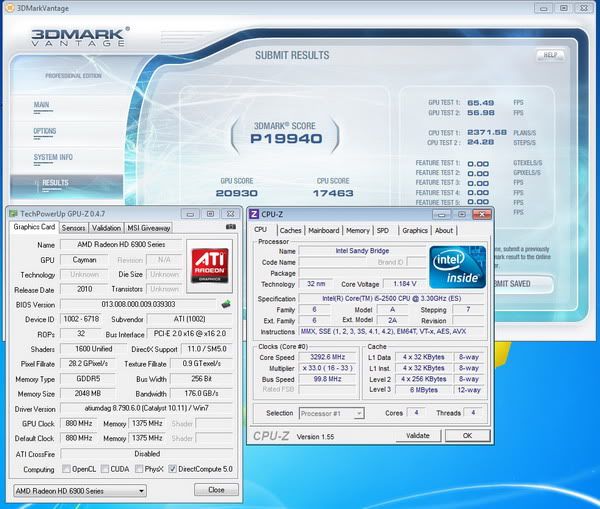600x509 pixels.
Task: Click the 3DMark Vantage logo
Action: [80, 37]
